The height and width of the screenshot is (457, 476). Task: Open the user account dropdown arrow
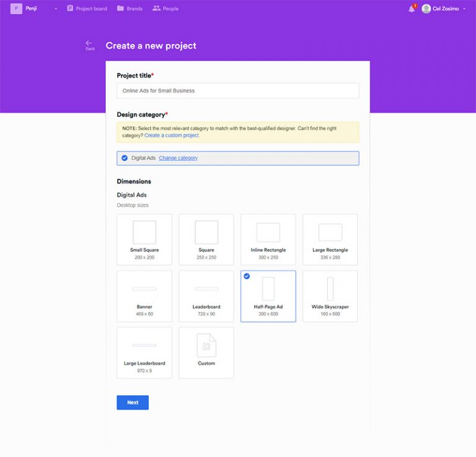464,9
